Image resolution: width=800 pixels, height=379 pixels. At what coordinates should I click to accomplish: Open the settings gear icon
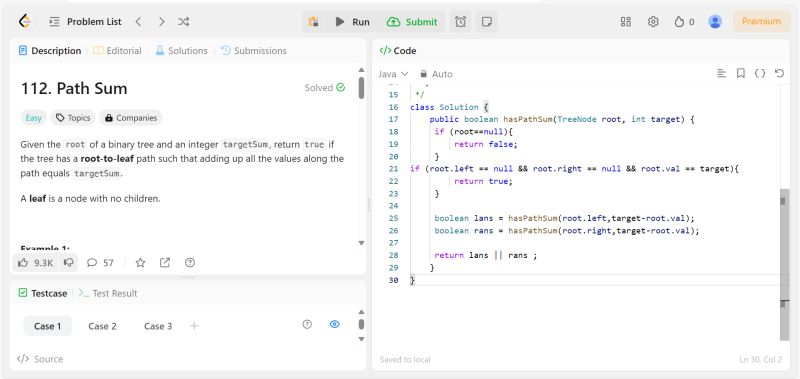653,21
